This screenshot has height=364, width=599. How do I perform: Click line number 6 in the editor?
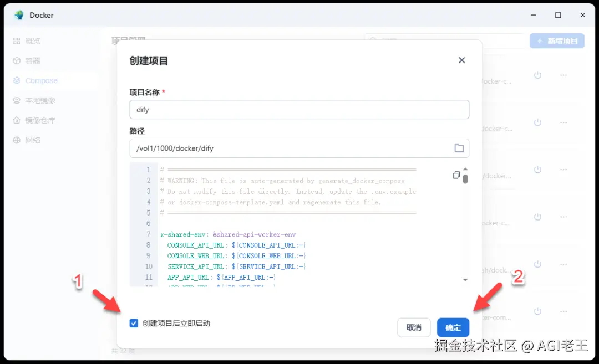click(148, 223)
